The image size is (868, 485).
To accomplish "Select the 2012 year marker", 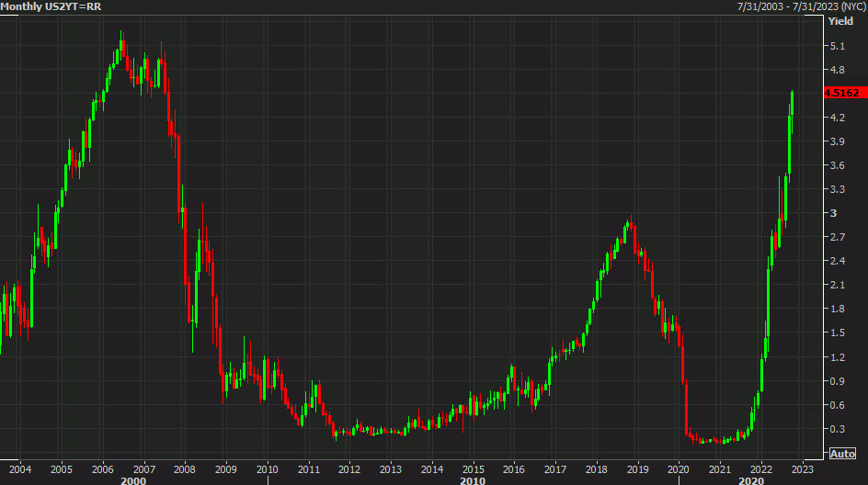I will [x=349, y=468].
